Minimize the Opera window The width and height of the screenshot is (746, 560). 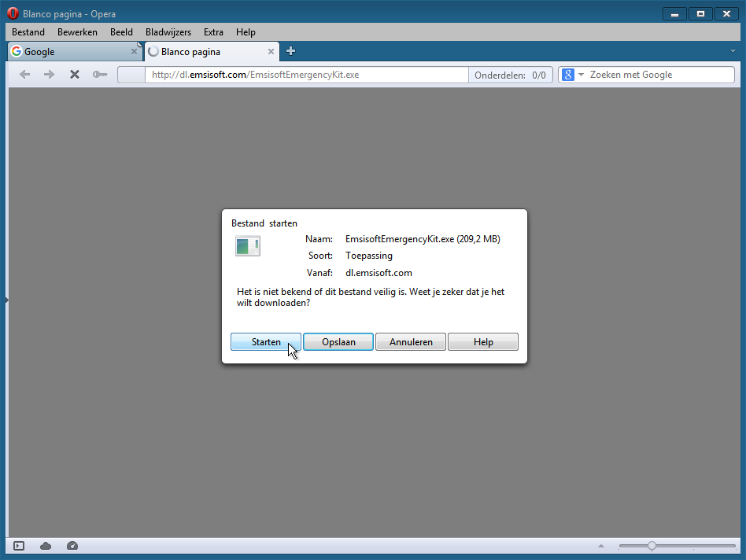coord(674,14)
